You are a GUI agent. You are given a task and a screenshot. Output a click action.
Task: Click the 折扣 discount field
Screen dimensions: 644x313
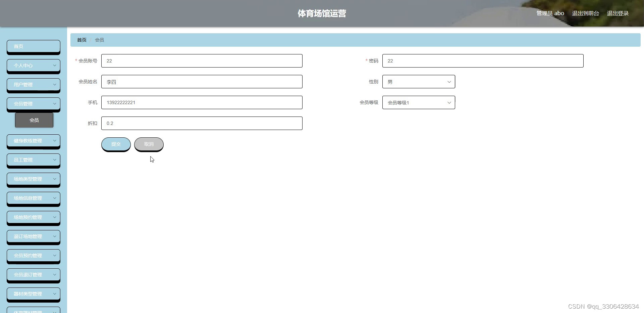pos(202,123)
